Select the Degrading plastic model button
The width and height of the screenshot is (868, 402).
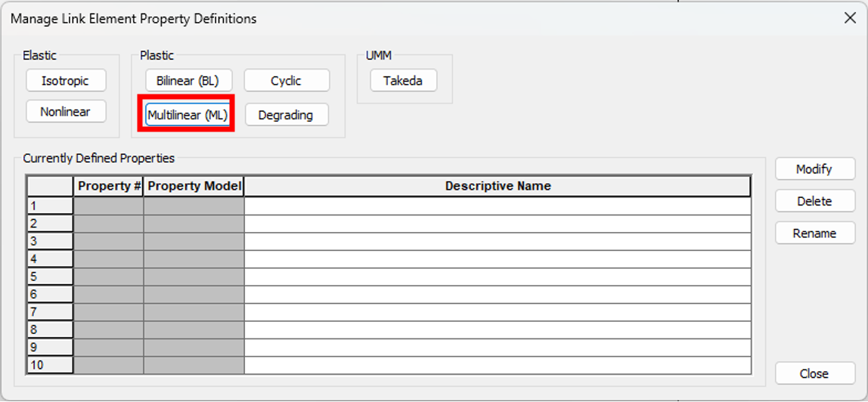[287, 115]
